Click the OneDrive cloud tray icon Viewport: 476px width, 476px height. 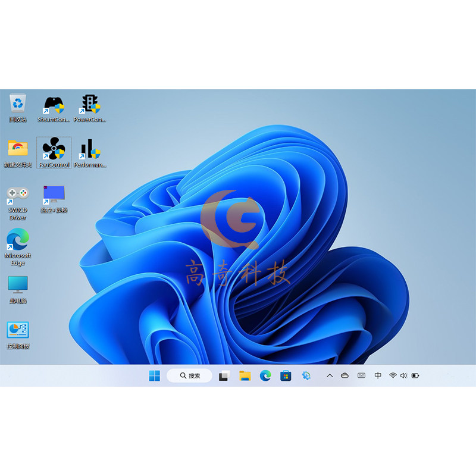(x=345, y=376)
